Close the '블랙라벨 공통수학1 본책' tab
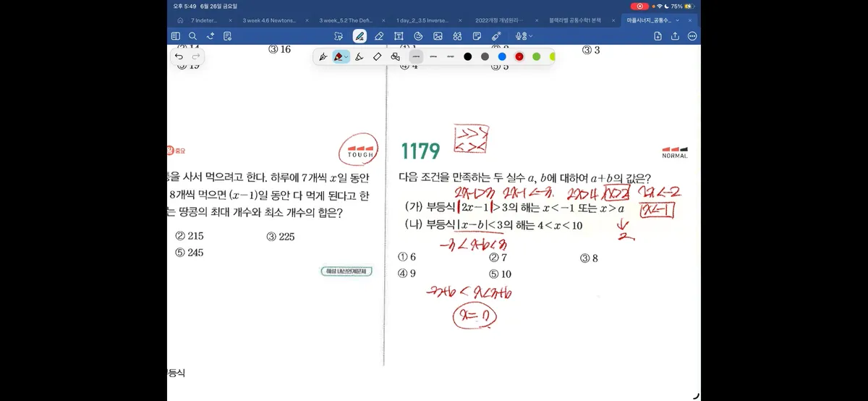This screenshot has width=868, height=401. (614, 20)
